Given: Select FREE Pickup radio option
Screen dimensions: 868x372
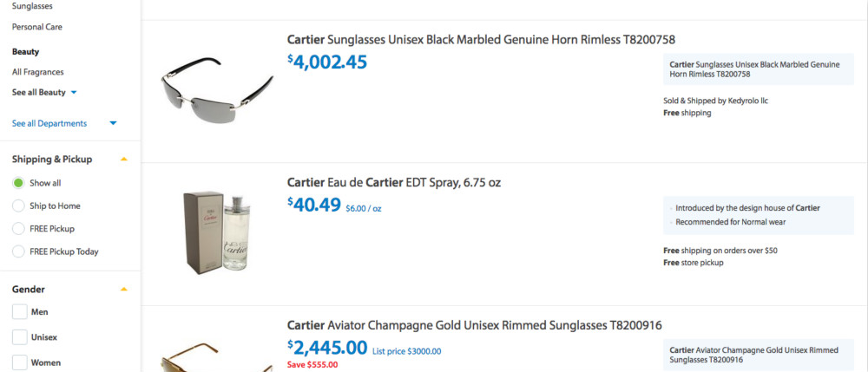Looking at the screenshot, I should pos(18,229).
